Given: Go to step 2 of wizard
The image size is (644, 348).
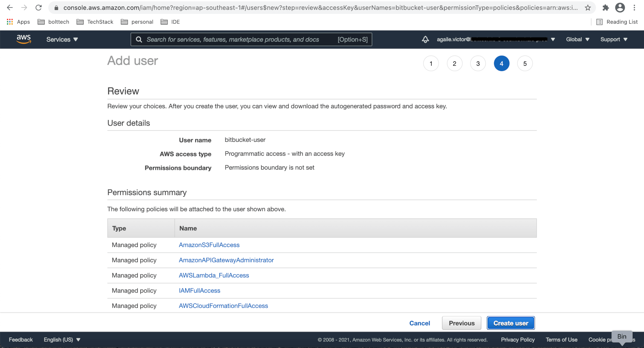Looking at the screenshot, I should click(454, 64).
